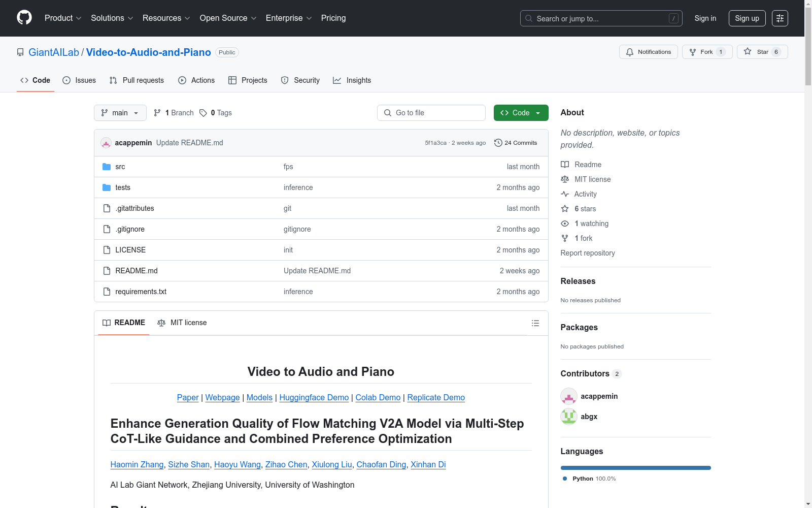The image size is (812, 508).
Task: Click the Code tab
Action: [x=36, y=80]
